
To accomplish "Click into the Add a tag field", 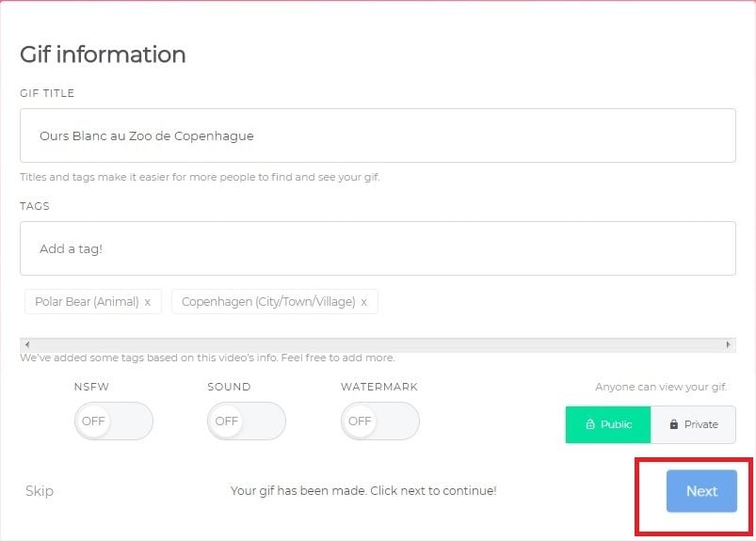I will (x=377, y=249).
